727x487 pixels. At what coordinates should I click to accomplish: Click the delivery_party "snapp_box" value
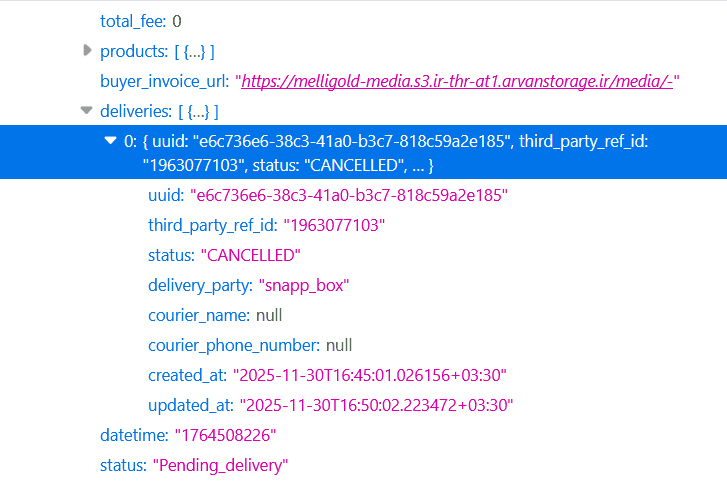(304, 285)
